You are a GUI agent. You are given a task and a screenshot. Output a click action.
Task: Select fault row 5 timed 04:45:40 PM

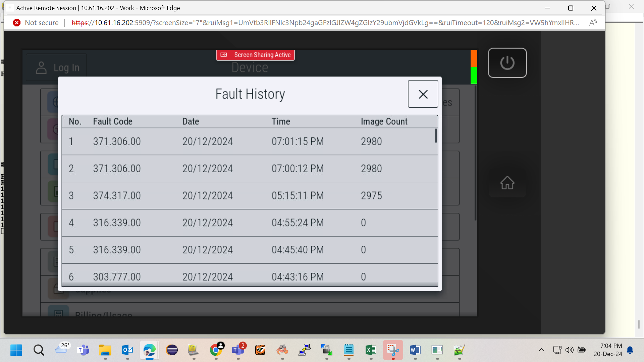[250, 250]
